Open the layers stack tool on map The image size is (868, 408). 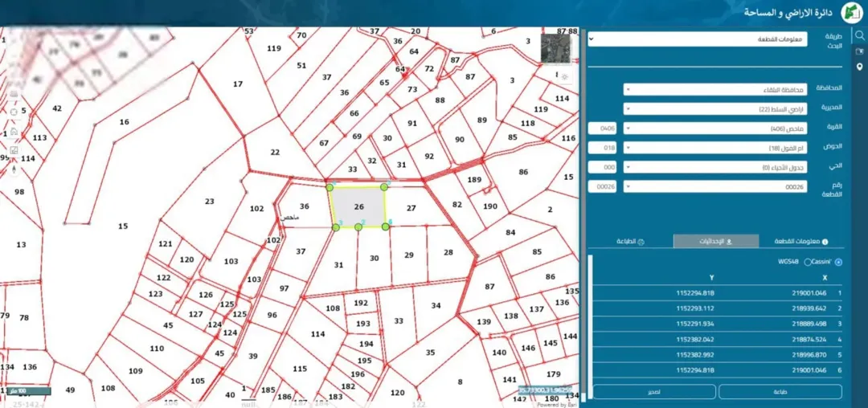[14, 94]
